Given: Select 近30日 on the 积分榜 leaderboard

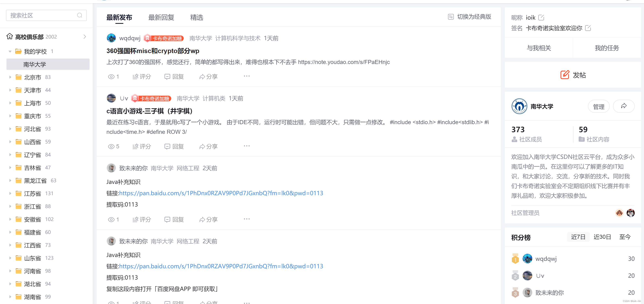Looking at the screenshot, I should click(602, 237).
